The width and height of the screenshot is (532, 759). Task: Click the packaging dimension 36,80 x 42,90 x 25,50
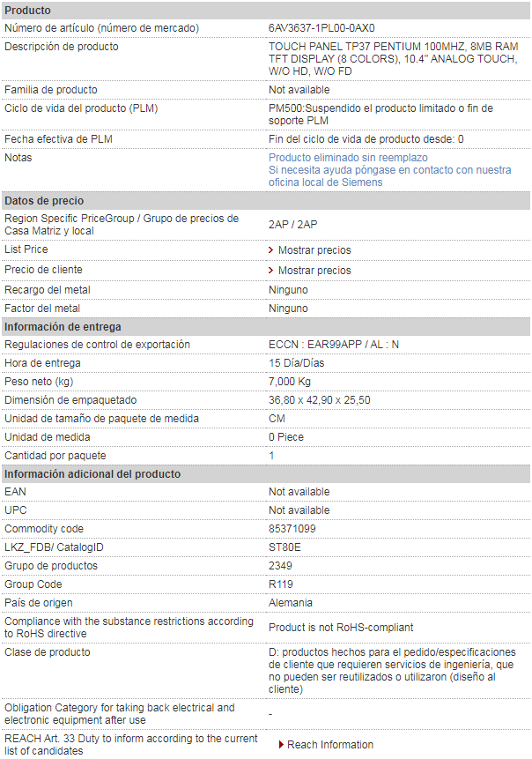pyautogui.click(x=320, y=400)
